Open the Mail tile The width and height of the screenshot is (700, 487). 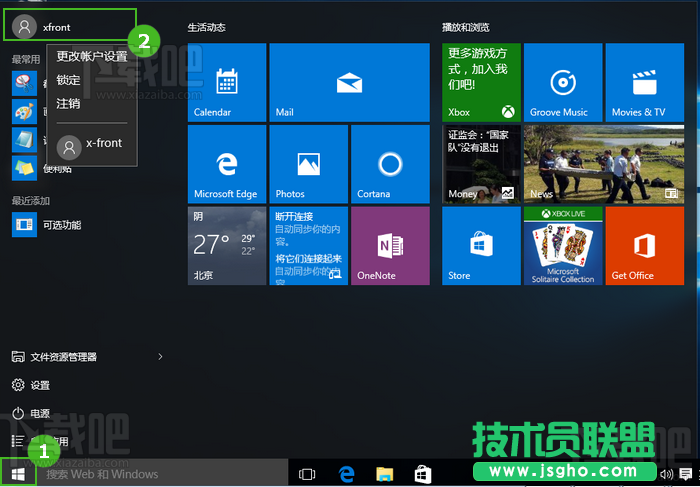(350, 83)
